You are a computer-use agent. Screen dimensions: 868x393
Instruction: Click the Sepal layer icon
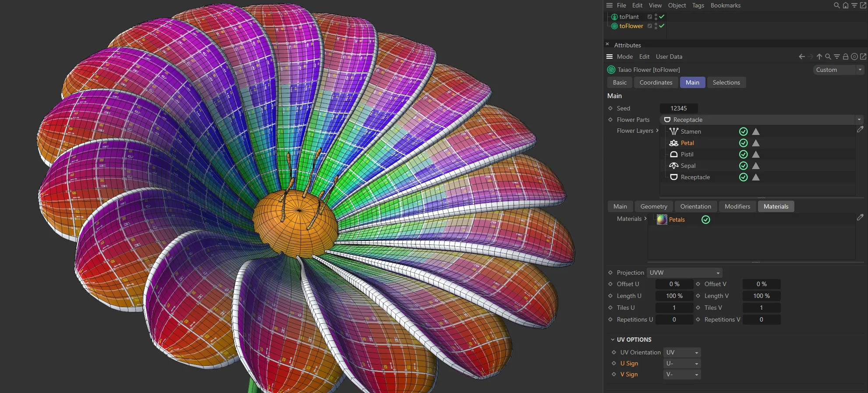(x=674, y=166)
